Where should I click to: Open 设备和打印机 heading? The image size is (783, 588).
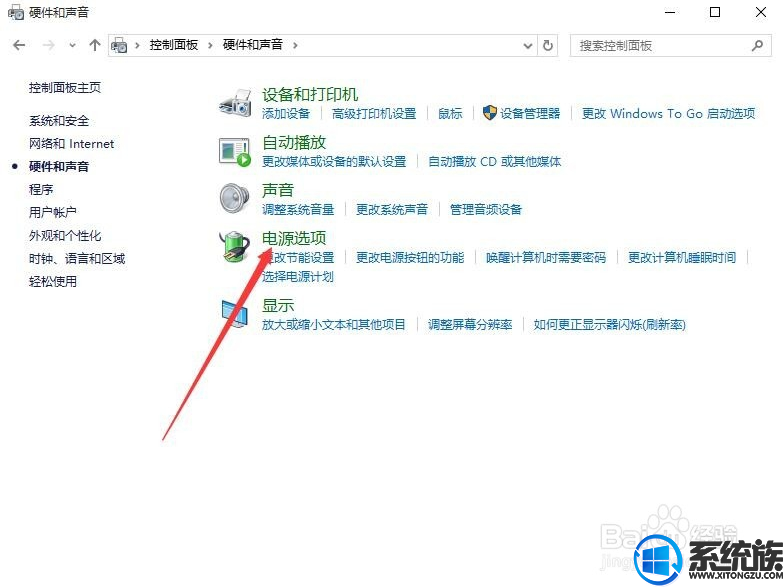[310, 94]
